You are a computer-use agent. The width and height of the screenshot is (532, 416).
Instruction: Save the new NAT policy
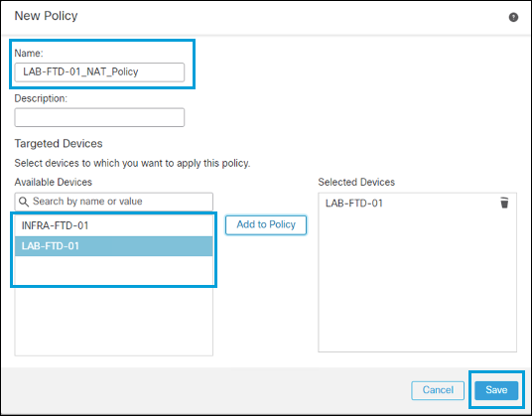tap(496, 390)
